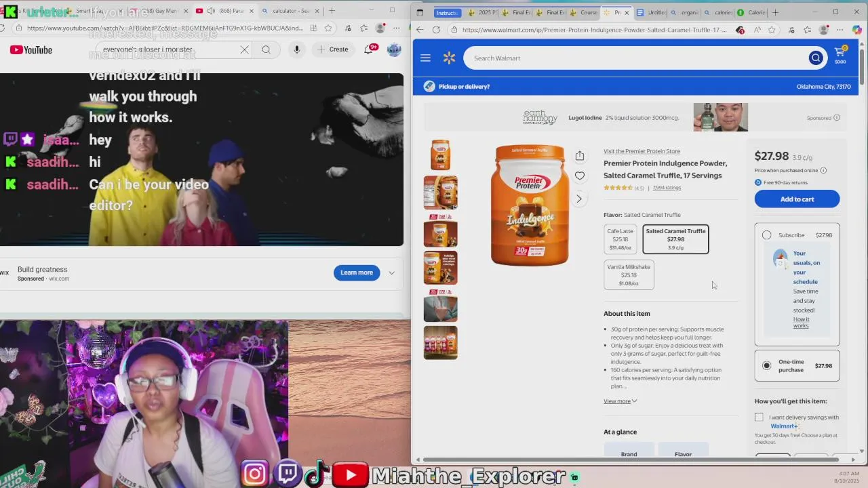Viewport: 868px width, 488px height.
Task: Click the YouTube Create button
Action: tap(333, 49)
